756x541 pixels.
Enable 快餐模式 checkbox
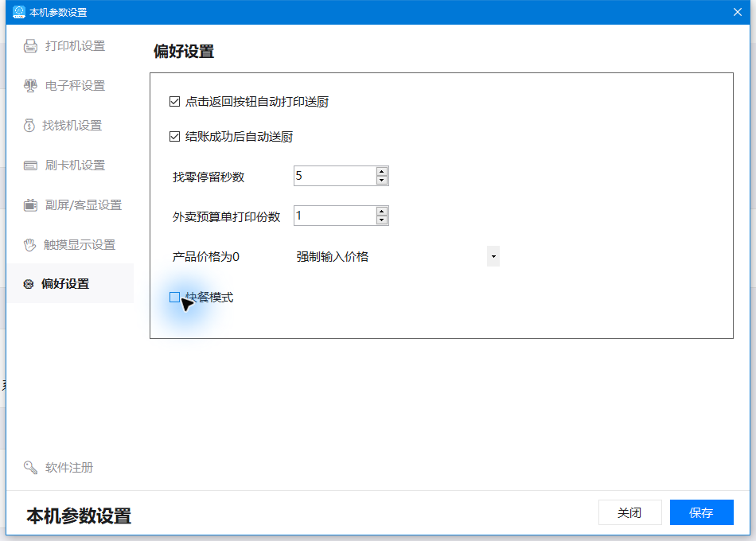[x=174, y=298]
